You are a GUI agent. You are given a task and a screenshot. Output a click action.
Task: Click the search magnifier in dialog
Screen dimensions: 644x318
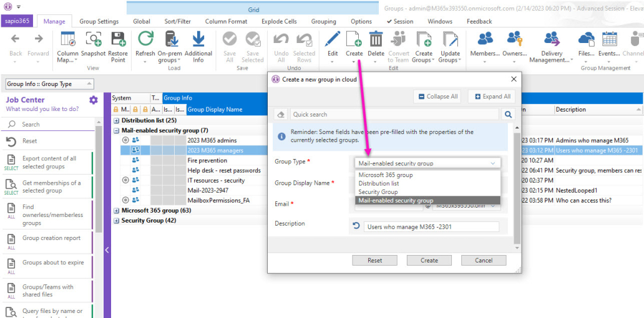click(x=508, y=115)
